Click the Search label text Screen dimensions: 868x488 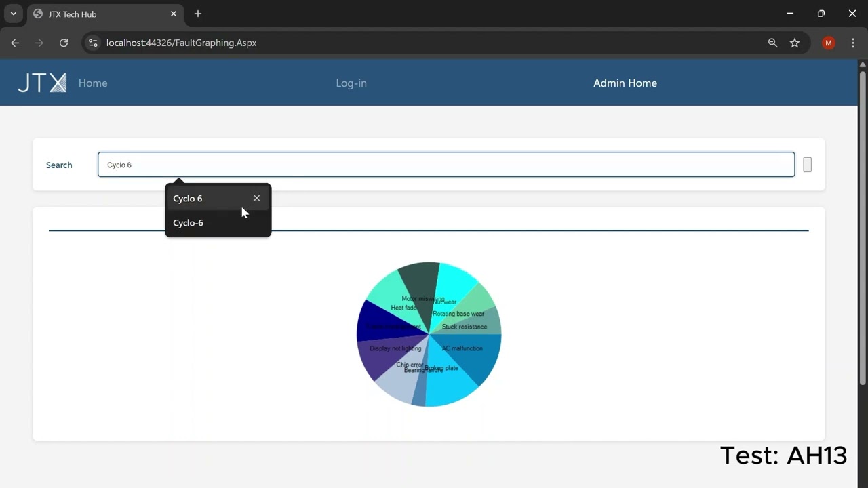coord(59,165)
